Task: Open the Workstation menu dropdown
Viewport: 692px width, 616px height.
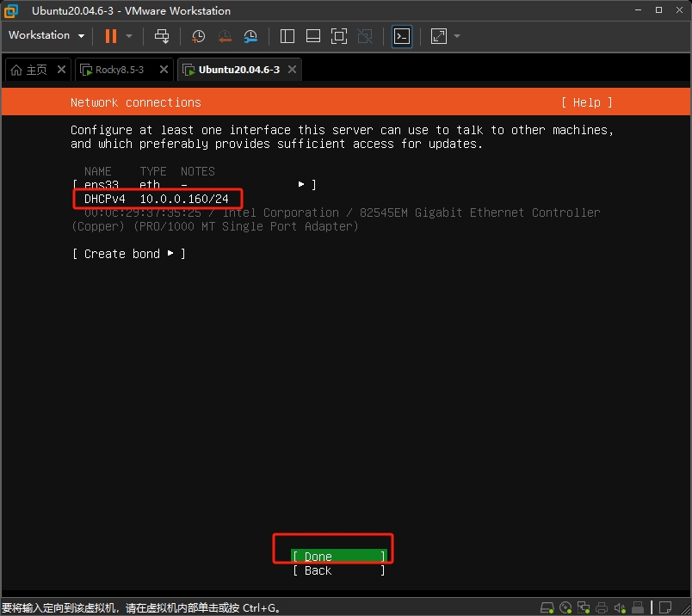Action: tap(46, 35)
